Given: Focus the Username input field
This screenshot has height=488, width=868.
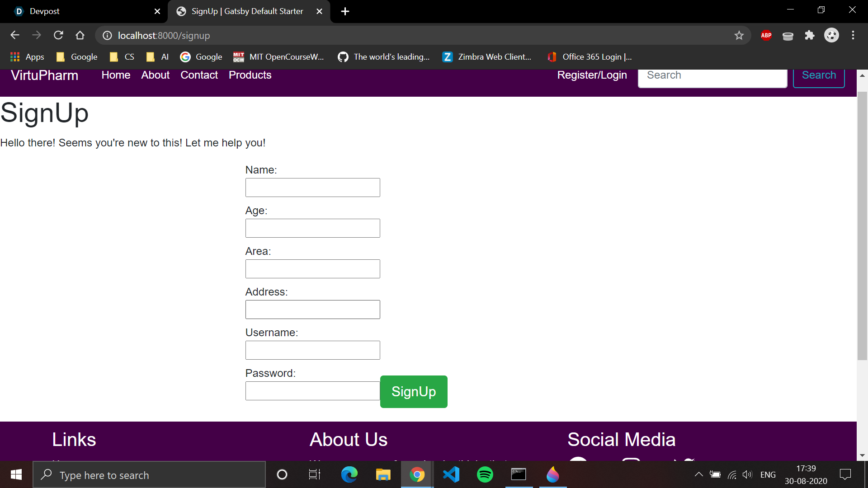Looking at the screenshot, I should pyautogui.click(x=312, y=350).
